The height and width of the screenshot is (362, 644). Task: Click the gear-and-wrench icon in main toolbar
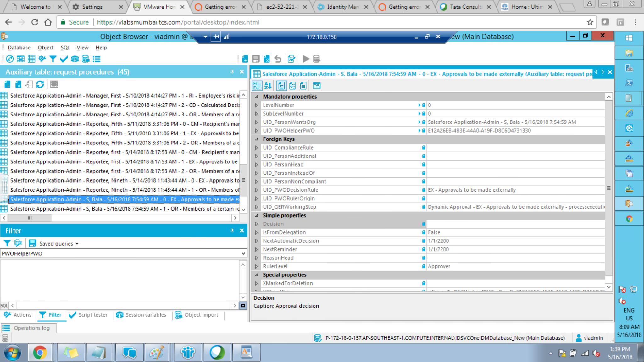(x=42, y=59)
